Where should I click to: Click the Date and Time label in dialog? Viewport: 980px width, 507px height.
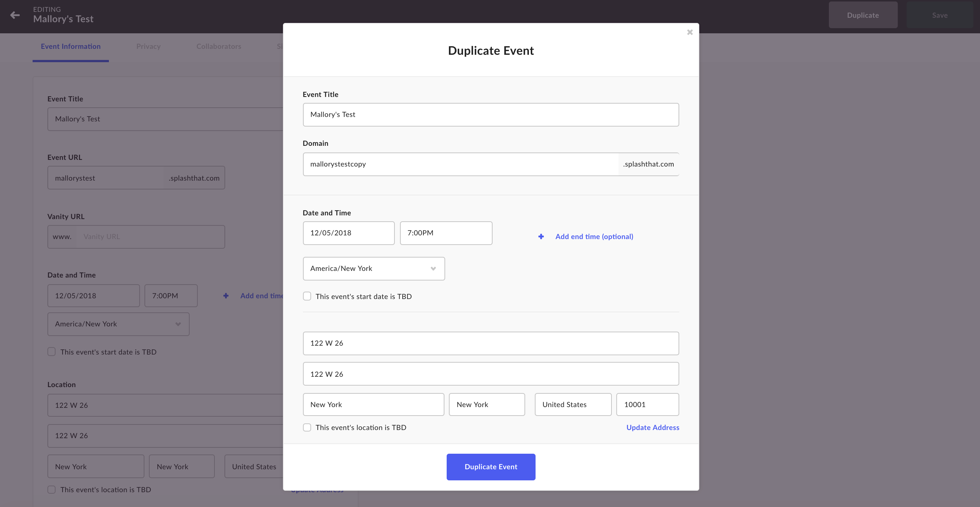coord(327,213)
